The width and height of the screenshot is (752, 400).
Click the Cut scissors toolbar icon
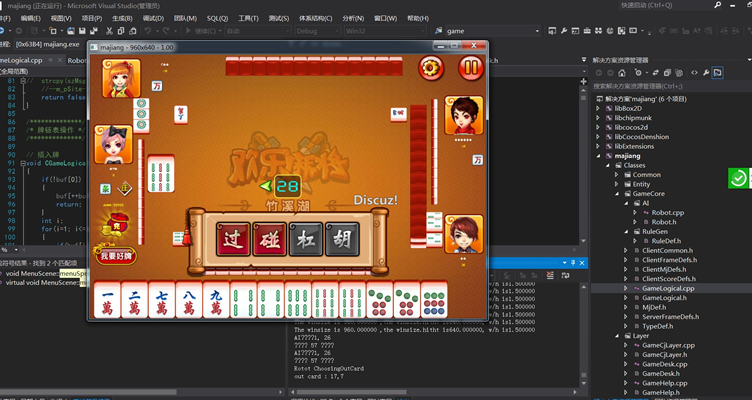point(109,31)
